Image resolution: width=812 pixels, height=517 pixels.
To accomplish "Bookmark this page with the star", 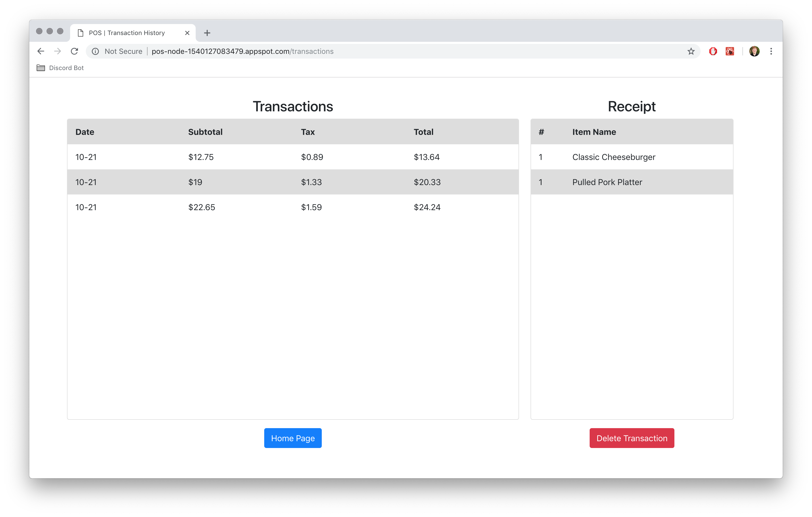I will [691, 51].
